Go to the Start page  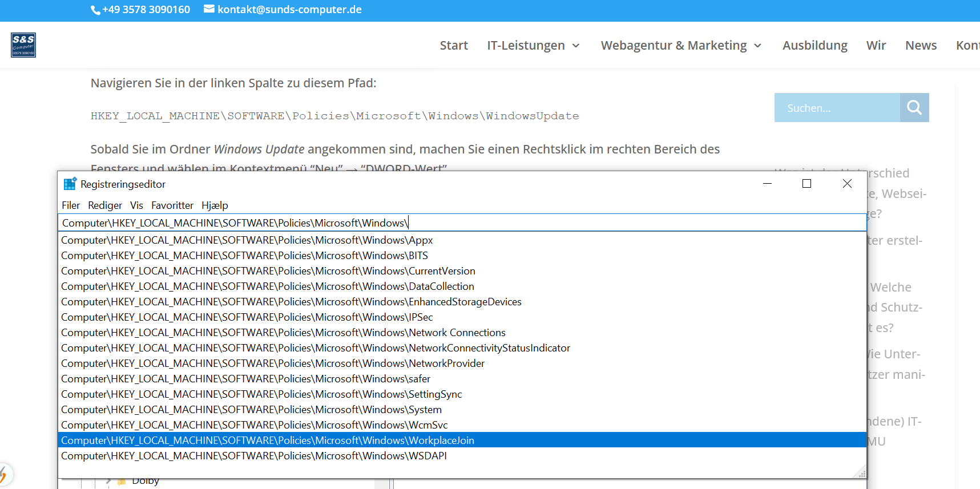coord(454,45)
